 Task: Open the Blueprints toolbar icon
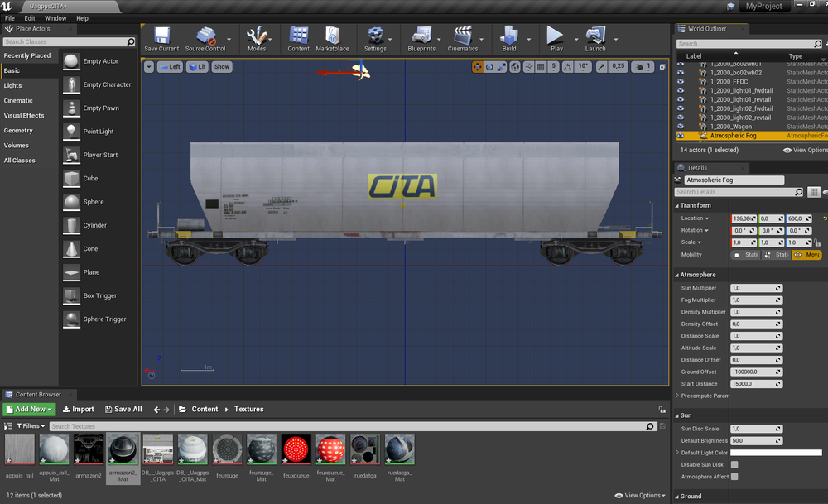click(421, 39)
